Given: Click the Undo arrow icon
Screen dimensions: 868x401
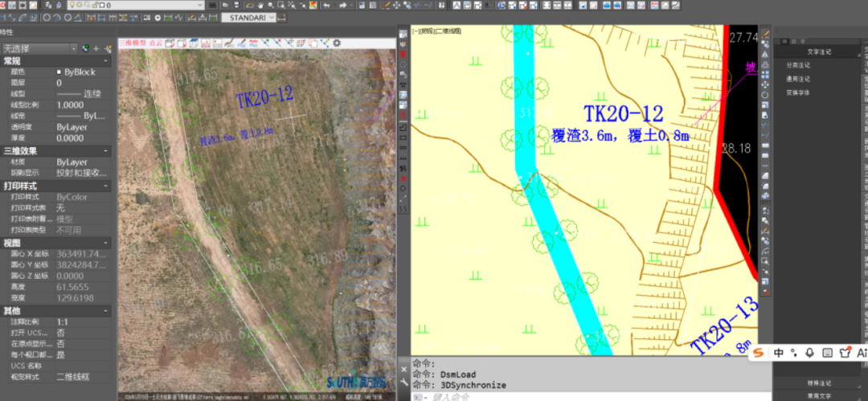Looking at the screenshot, I should pos(326,5).
